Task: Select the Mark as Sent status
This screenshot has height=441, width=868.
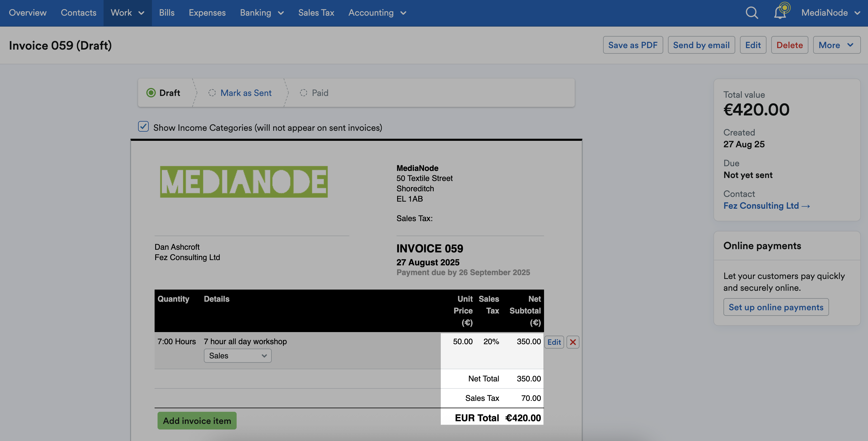Action: (x=246, y=93)
